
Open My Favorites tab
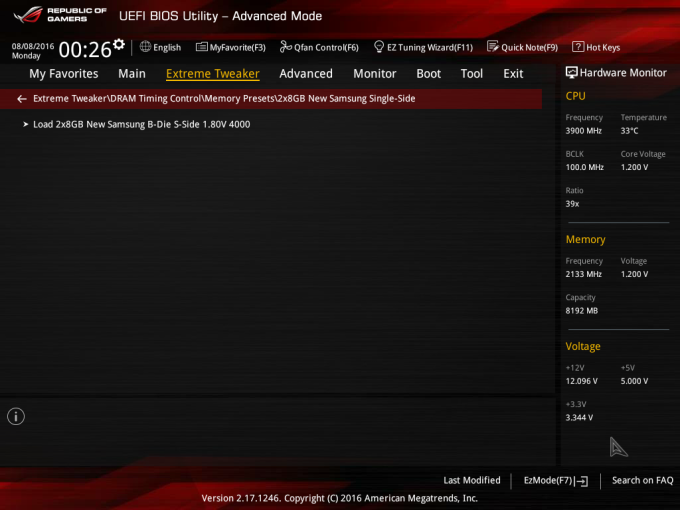pyautogui.click(x=64, y=74)
